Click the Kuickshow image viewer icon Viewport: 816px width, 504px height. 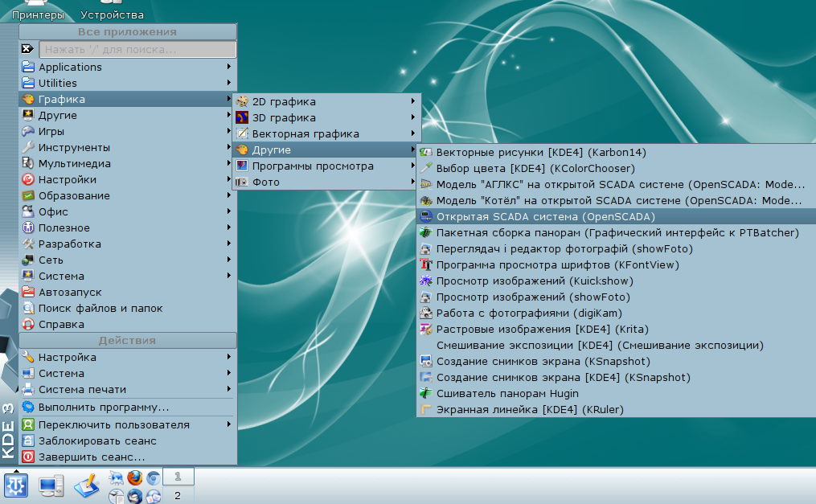point(426,281)
